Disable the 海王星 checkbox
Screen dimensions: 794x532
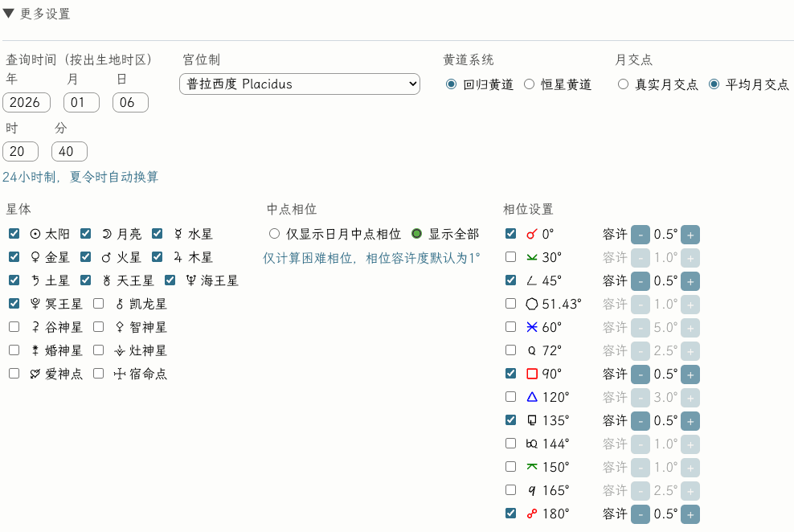tap(170, 280)
